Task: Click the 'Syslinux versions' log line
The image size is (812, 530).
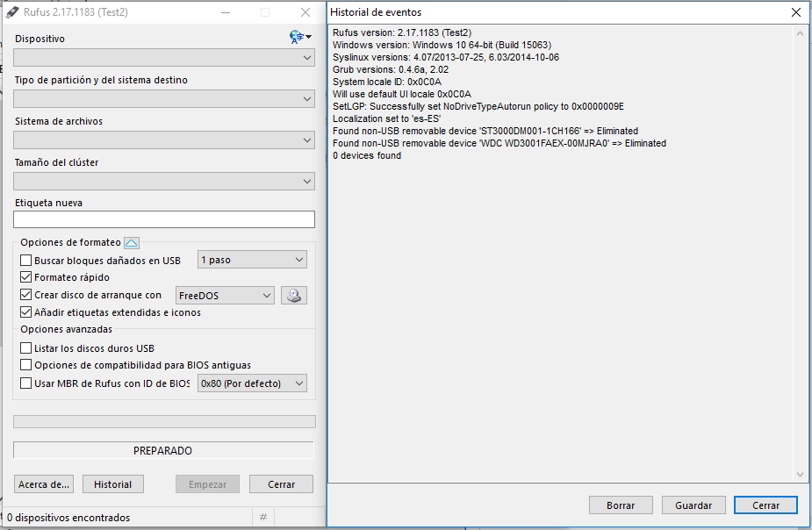Action: (446, 57)
